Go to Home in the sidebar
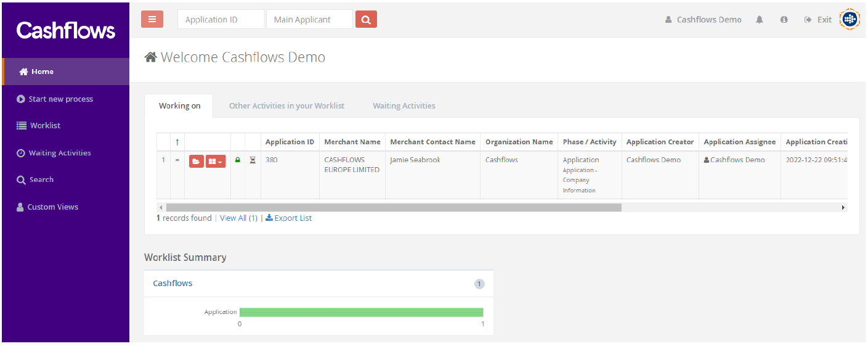 point(66,72)
